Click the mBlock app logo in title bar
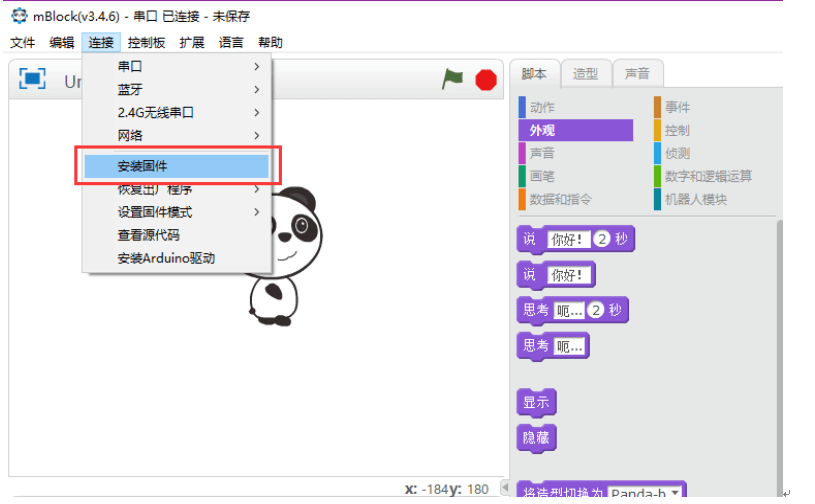The image size is (815, 504). pyautogui.click(x=19, y=16)
